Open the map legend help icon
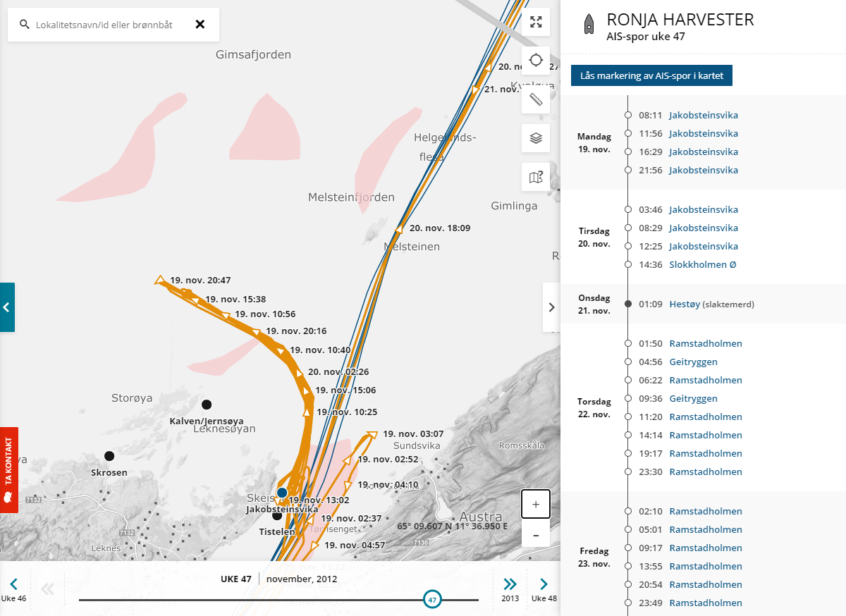846x616 pixels. click(536, 177)
